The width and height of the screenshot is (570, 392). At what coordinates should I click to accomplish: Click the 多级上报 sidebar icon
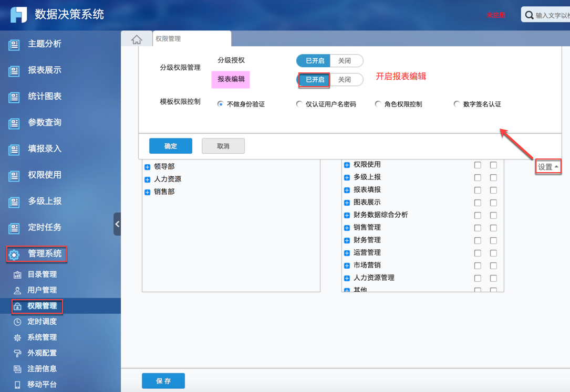tap(14, 202)
